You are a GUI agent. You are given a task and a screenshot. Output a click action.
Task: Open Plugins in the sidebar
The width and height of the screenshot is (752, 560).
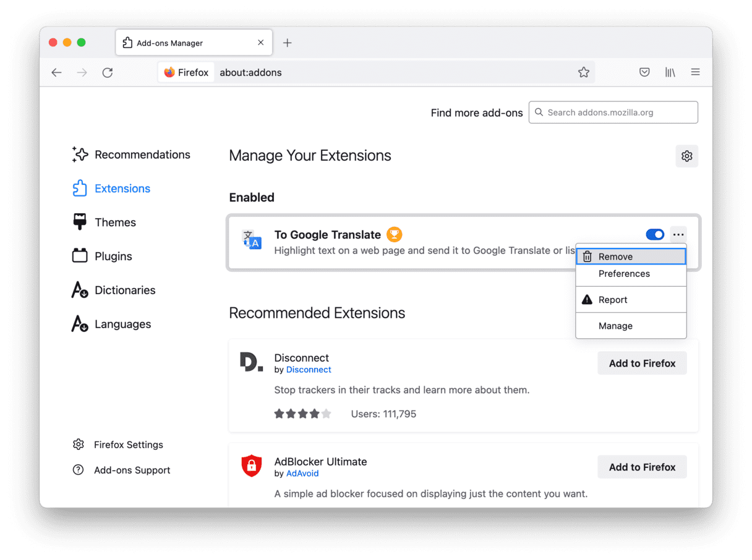[102, 257]
